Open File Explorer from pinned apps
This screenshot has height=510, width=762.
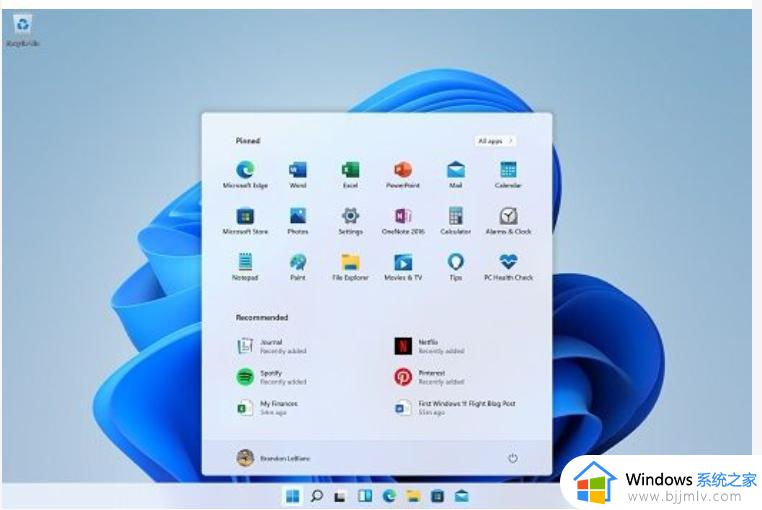tap(350, 267)
